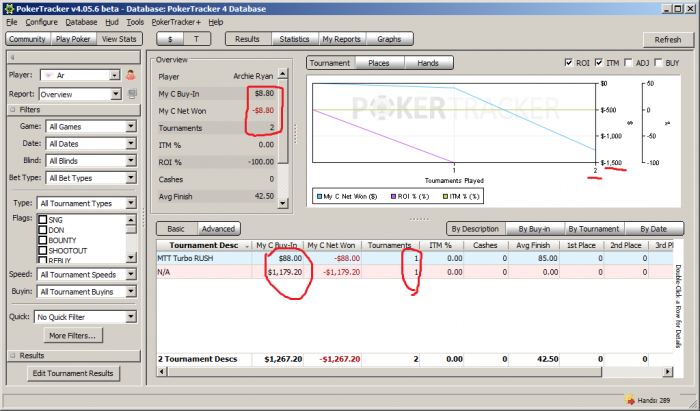Group report By Tournament

[594, 229]
